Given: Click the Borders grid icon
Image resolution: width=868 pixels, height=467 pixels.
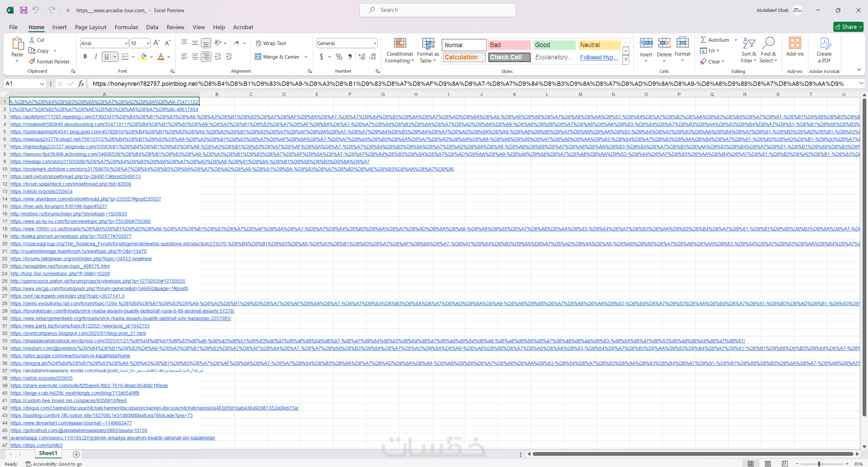Looking at the screenshot, I should point(125,57).
